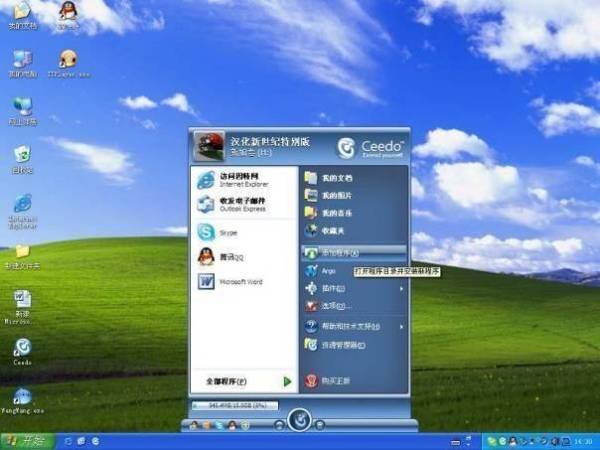Click Skype icon on Ceedo bottom bar
This screenshot has height=450, width=600.
220,425
